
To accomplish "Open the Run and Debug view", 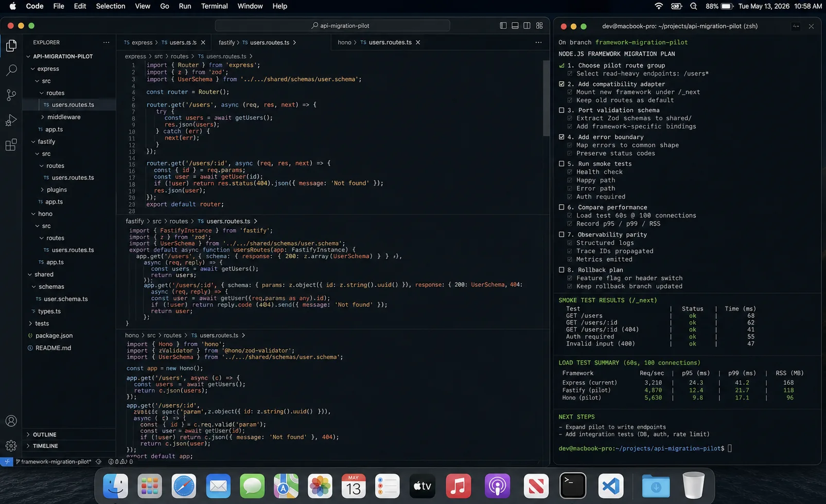I will click(x=11, y=120).
